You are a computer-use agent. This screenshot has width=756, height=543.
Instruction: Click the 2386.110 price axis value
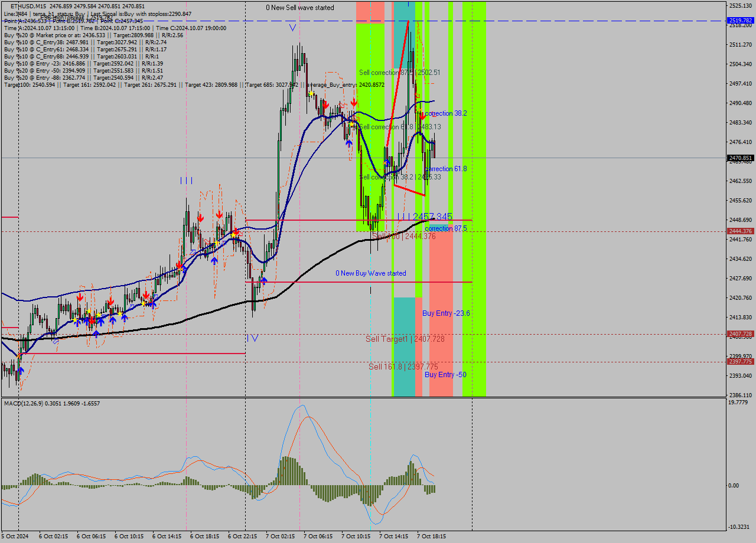pos(741,395)
